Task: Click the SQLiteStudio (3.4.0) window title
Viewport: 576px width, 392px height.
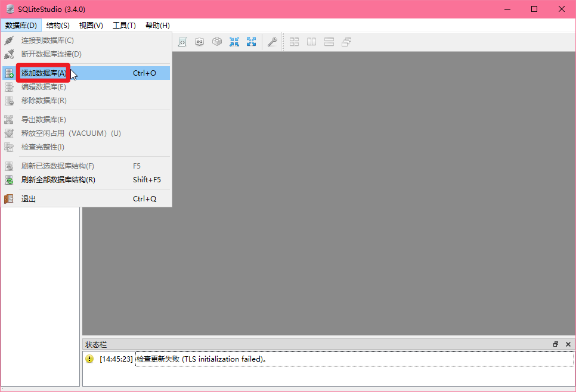Action: tap(51, 9)
